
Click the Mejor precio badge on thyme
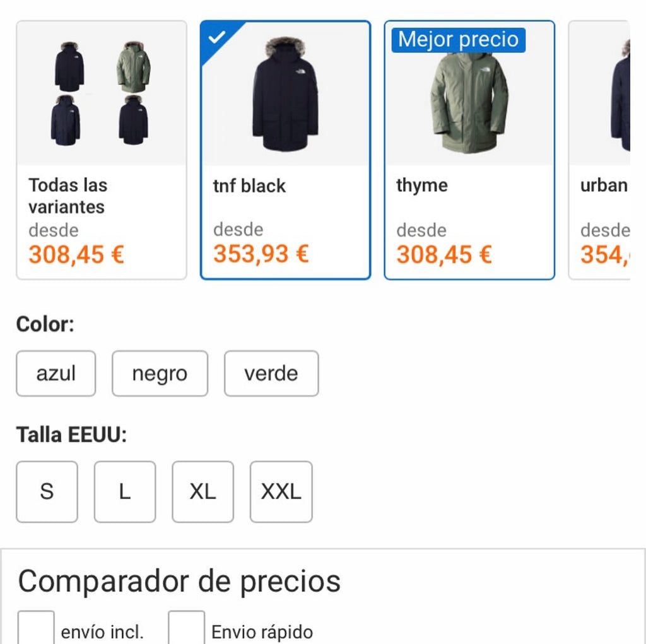(459, 40)
